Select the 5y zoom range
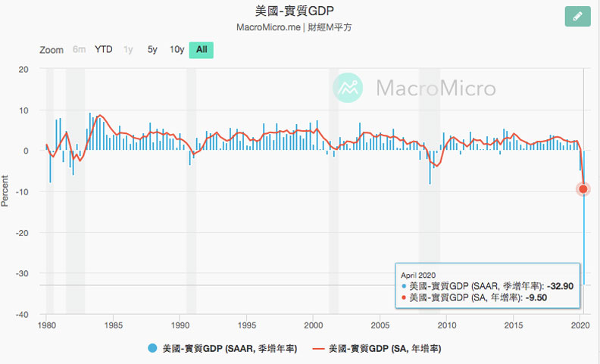 (152, 50)
